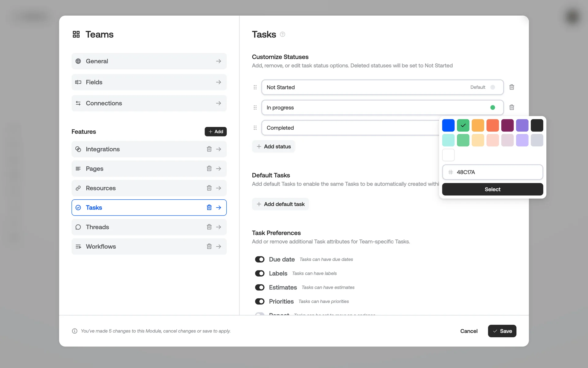The image size is (588, 368).
Task: Delete the Not Started status with trash icon
Action: pos(511,87)
